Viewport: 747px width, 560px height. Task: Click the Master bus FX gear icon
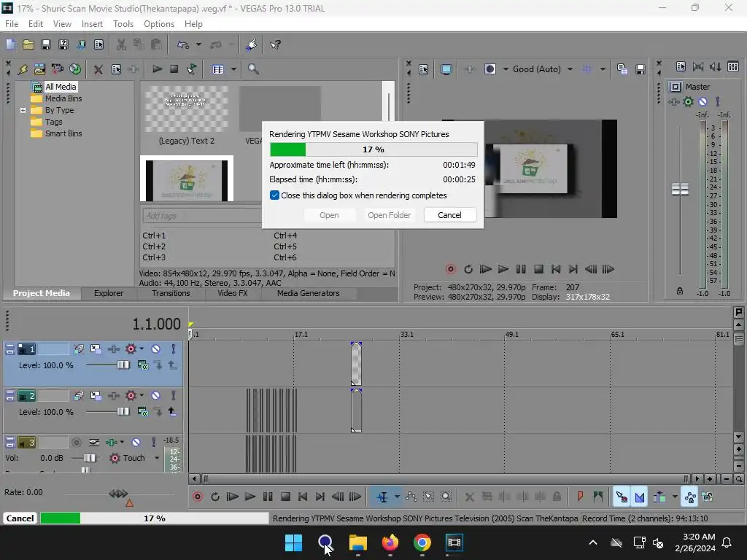coord(688,101)
